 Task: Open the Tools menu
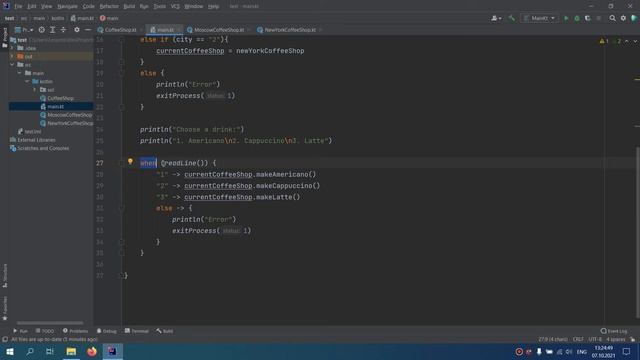pyautogui.click(x=160, y=7)
